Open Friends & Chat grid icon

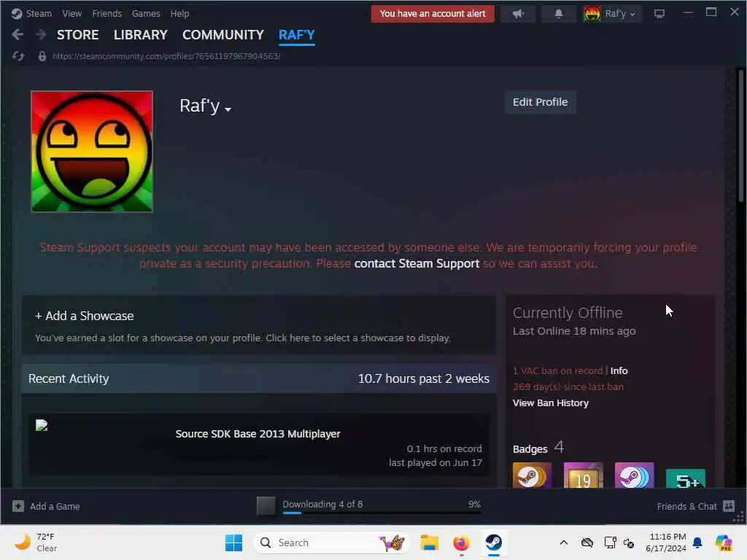729,506
